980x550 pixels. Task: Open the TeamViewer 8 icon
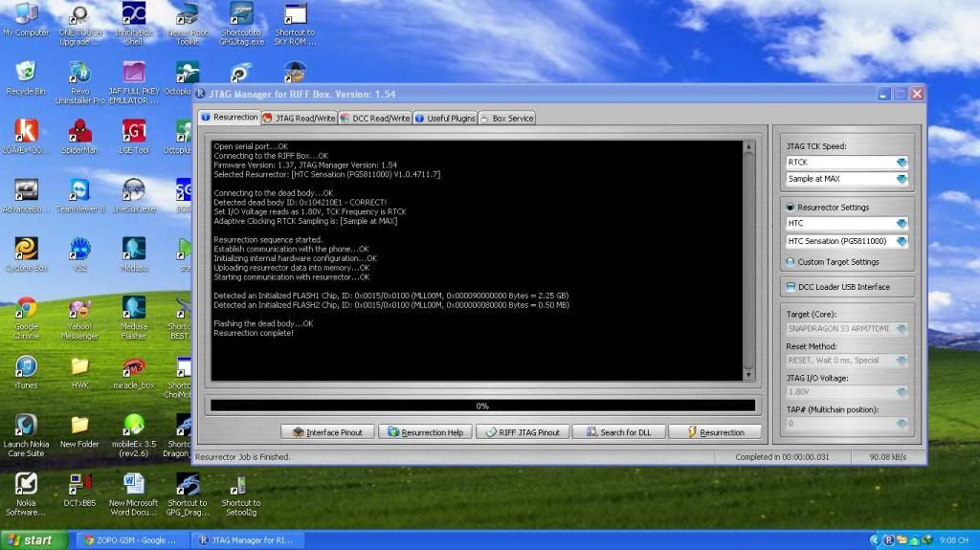click(x=80, y=195)
